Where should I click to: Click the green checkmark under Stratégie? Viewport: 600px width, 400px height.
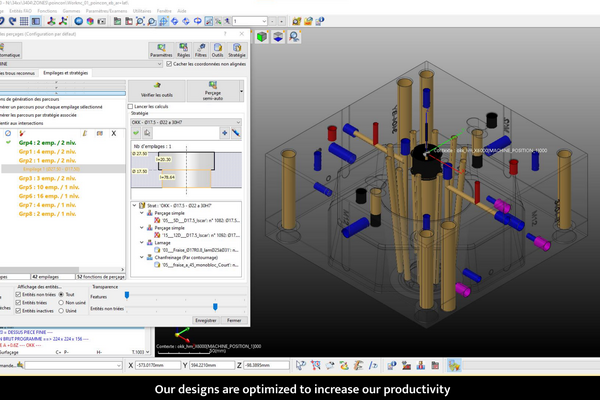[136, 132]
